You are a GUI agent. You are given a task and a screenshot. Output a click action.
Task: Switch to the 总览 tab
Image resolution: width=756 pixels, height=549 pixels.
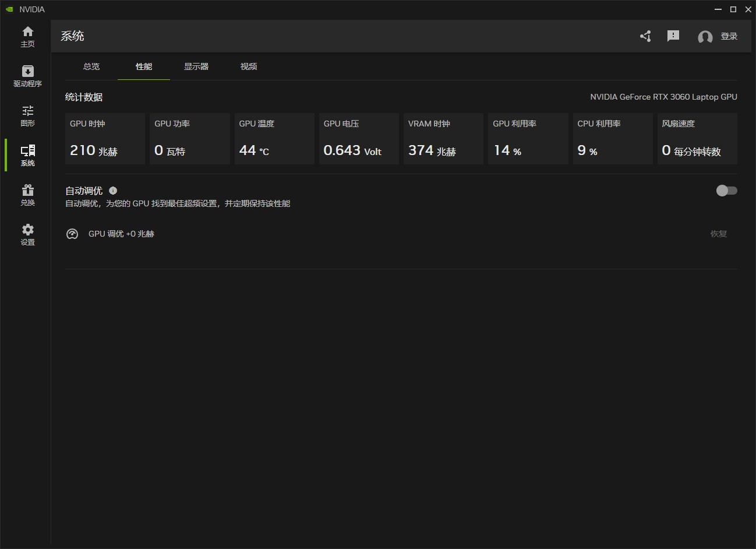coord(91,66)
